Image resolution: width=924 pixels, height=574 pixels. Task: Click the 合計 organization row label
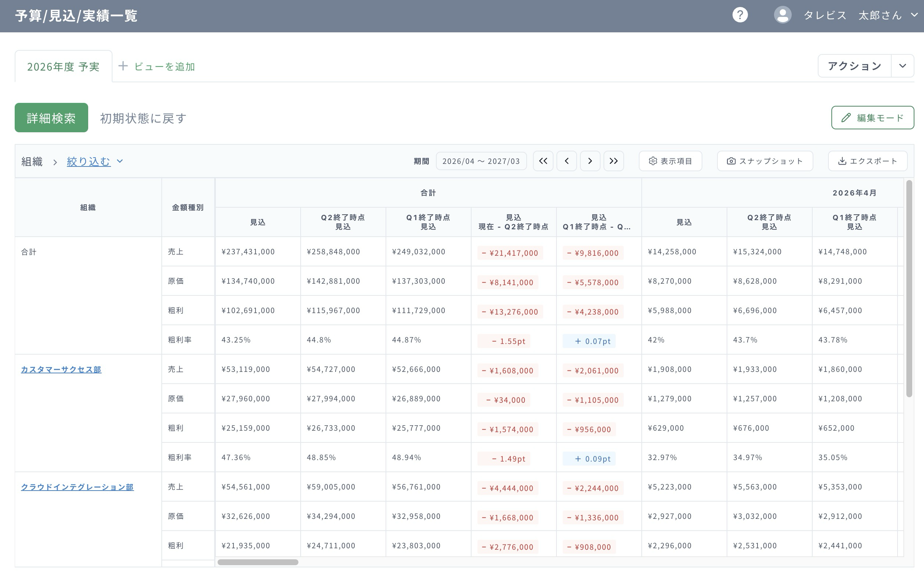[29, 252]
